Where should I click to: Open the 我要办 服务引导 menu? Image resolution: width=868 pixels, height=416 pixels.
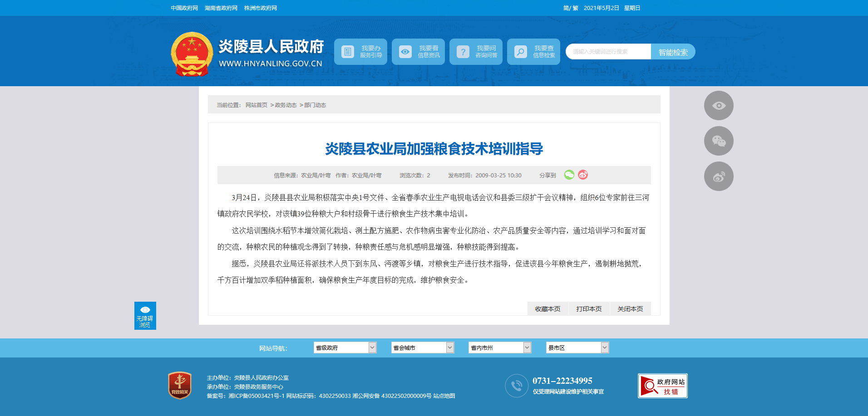360,52
